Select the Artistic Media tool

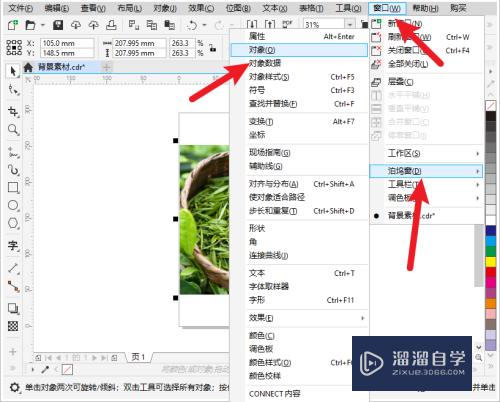pyautogui.click(x=13, y=170)
